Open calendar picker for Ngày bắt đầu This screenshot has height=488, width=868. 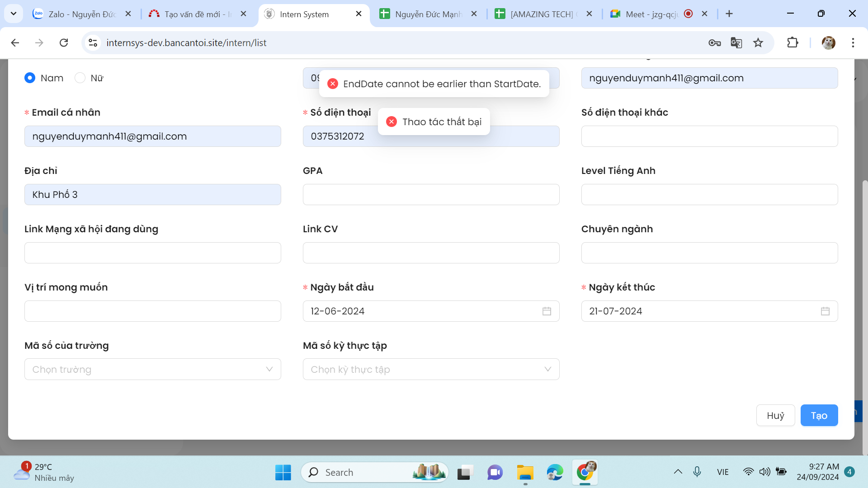(x=547, y=311)
